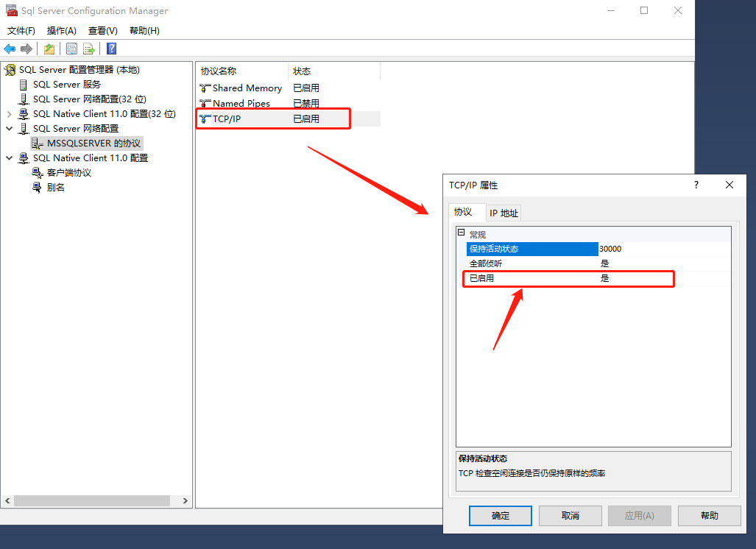Click the SQL Server 配置管理器 root node icon
Viewport: 756px width, 549px height.
pos(10,70)
